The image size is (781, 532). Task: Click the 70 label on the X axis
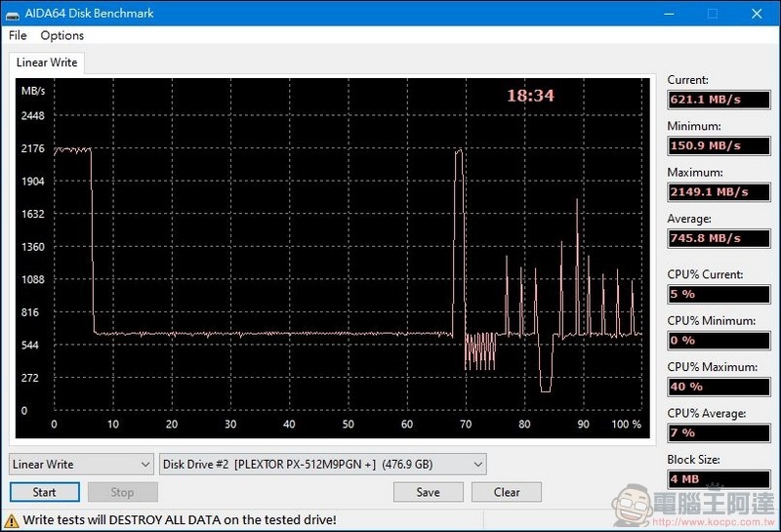466,425
